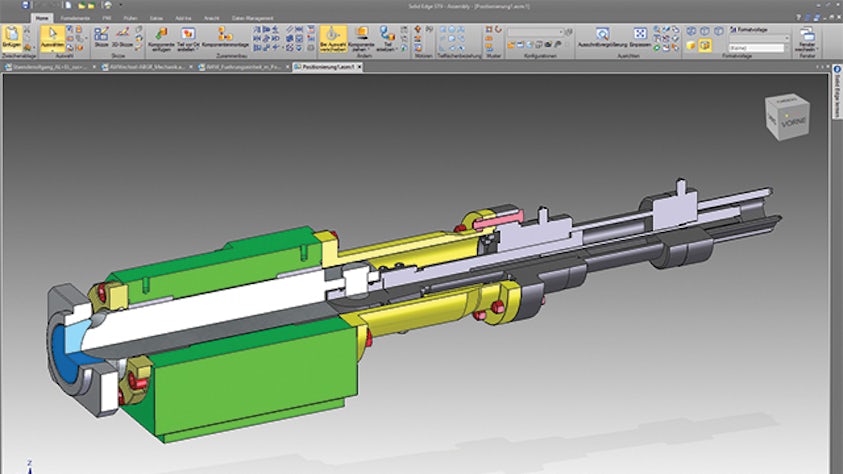Switch to the first document tab starting with Stem
This screenshot has width=843, height=474.
point(49,67)
